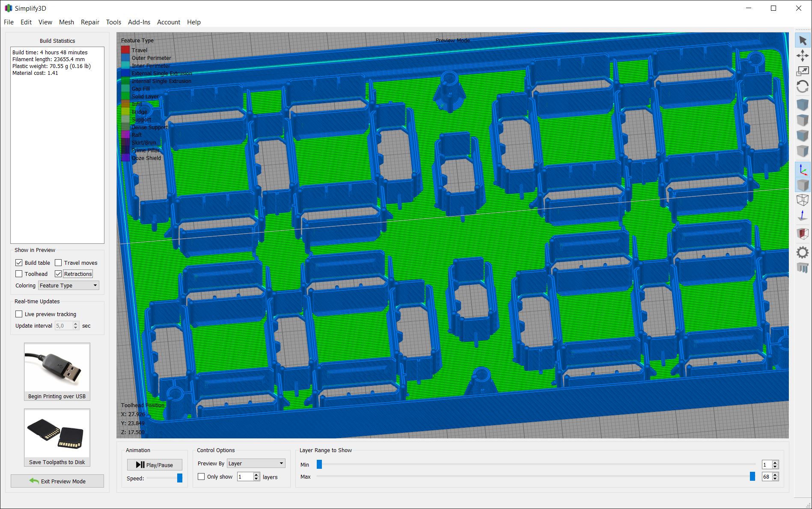The width and height of the screenshot is (812, 509).
Task: Decrease the Max layer stepper value
Action: (x=775, y=479)
